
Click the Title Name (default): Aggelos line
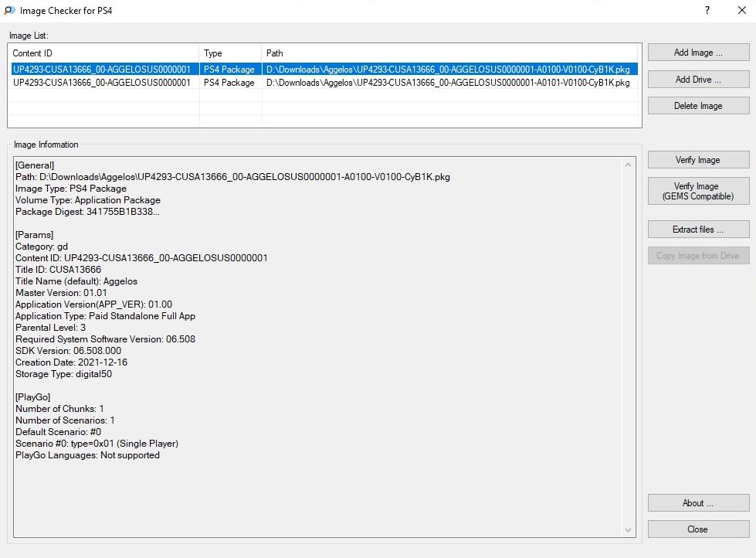(76, 281)
